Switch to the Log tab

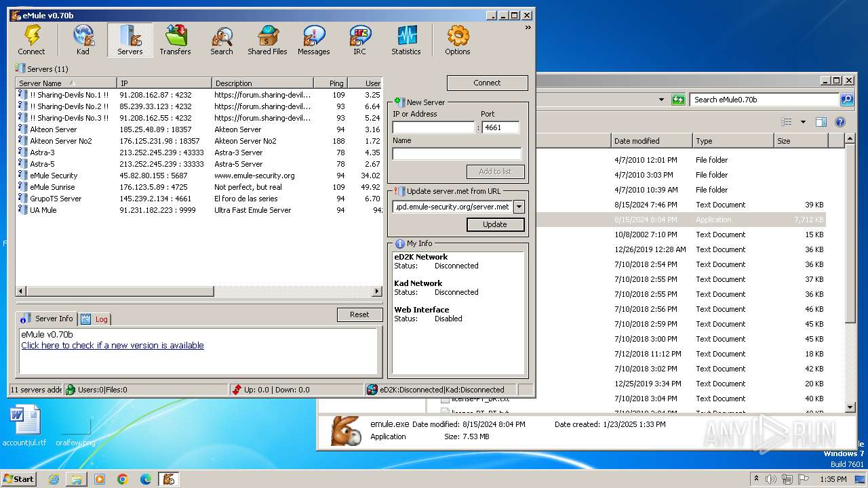[95, 319]
